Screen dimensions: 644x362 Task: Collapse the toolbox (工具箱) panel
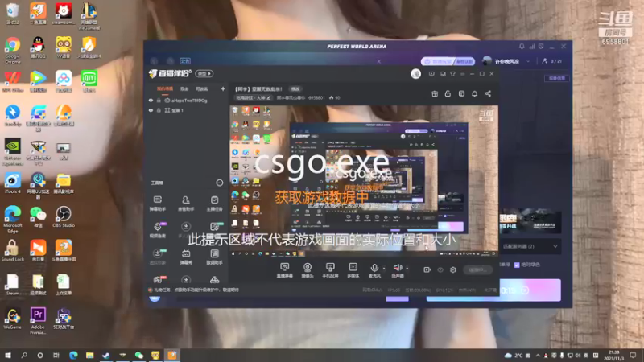point(219,183)
